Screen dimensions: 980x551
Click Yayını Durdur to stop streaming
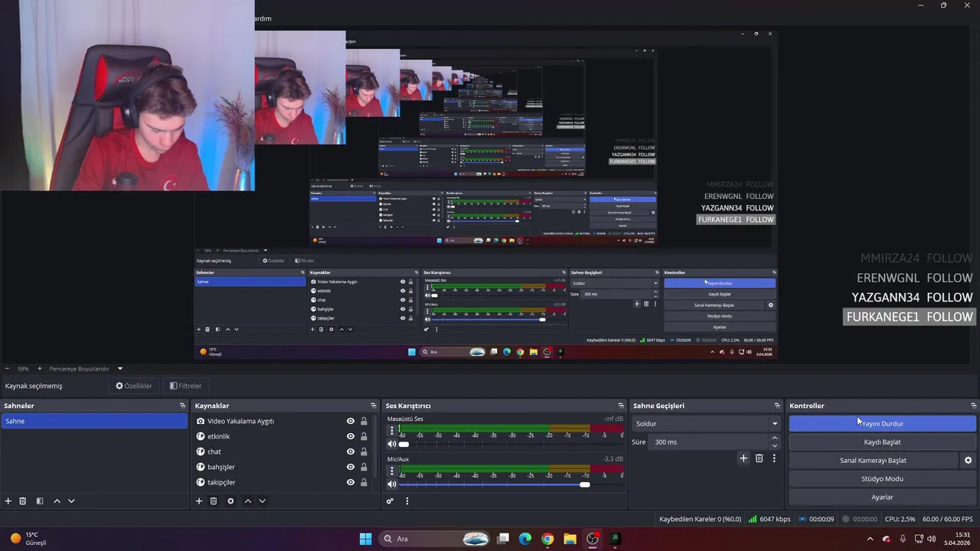882,423
